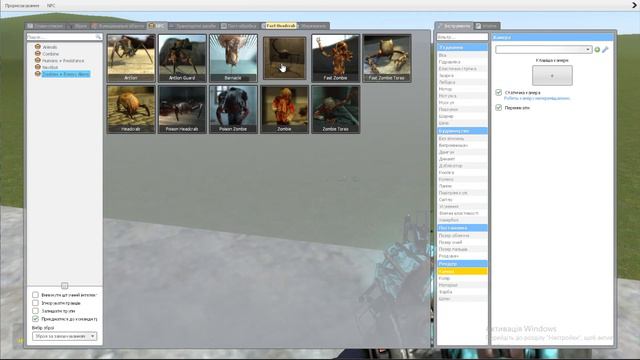Screen dimensions: 640x360
Task: Add a new camera preset with green plus
Action: tap(597, 49)
